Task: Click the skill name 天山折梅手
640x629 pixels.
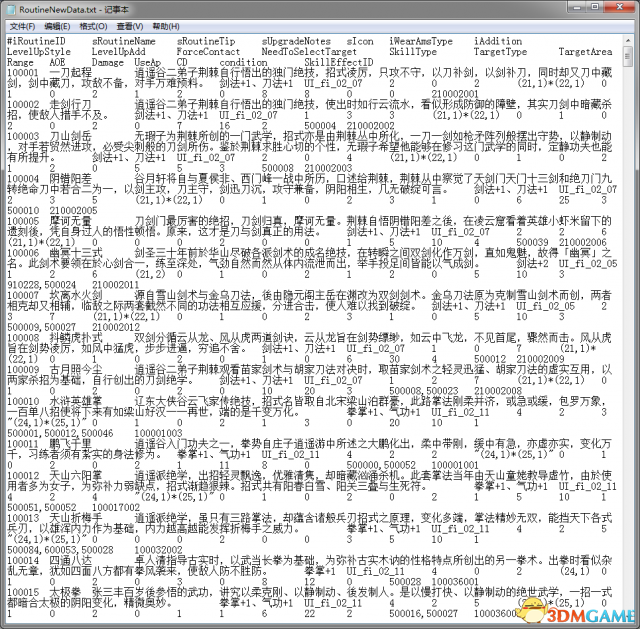Action: (x=76, y=519)
